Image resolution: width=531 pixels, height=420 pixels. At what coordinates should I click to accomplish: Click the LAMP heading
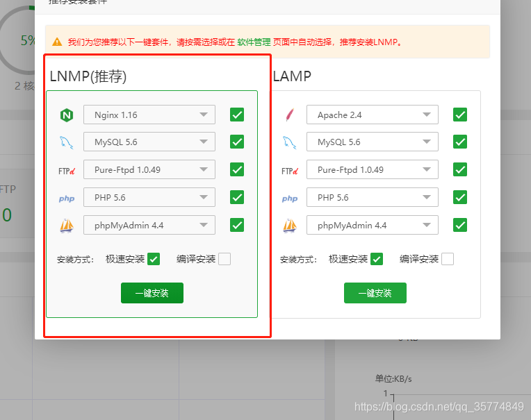[292, 76]
